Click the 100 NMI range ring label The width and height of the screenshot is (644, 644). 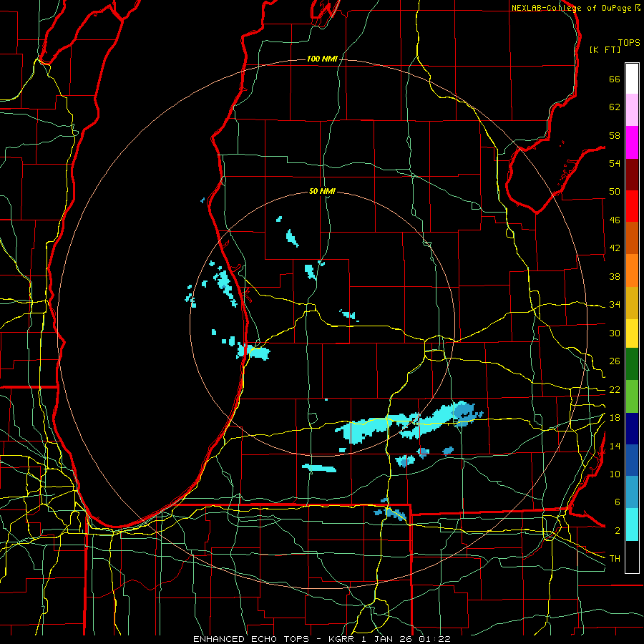(322, 59)
